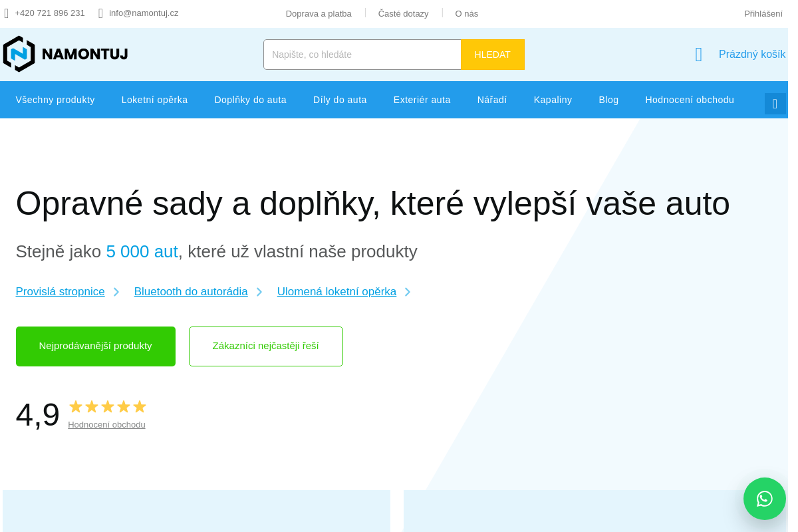The image size is (798, 532).
Task: Click the Namontuj logo
Action: [65, 54]
